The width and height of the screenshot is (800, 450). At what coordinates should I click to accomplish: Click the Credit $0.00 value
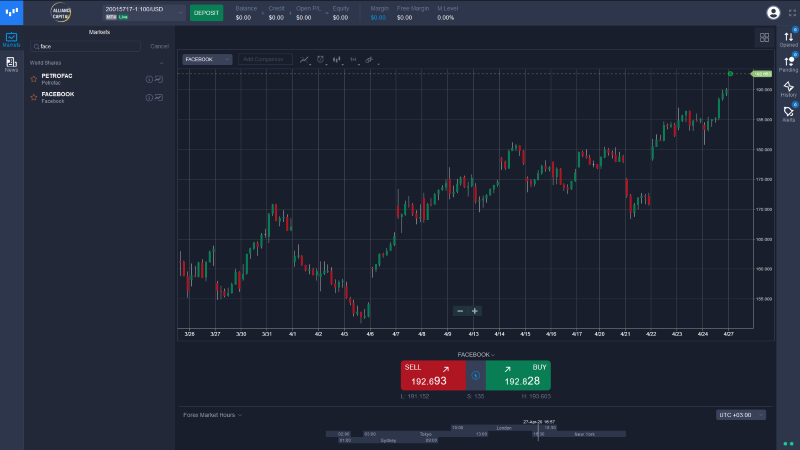click(x=276, y=17)
